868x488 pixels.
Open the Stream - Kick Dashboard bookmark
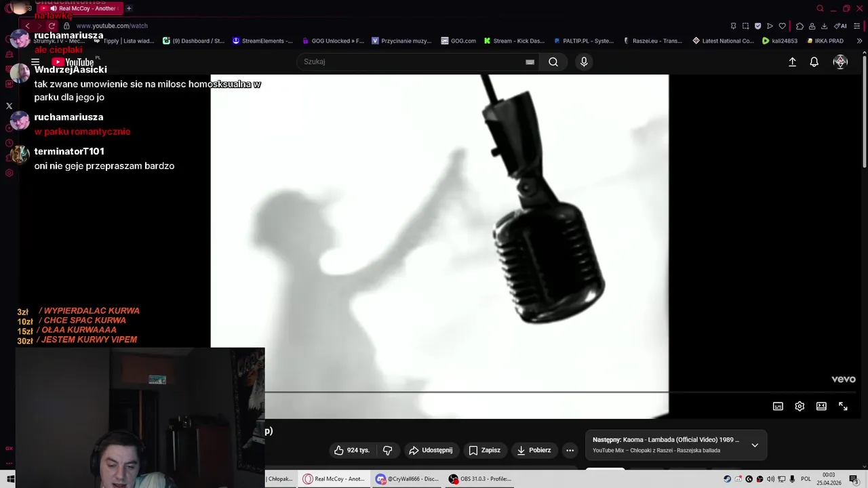tap(514, 41)
